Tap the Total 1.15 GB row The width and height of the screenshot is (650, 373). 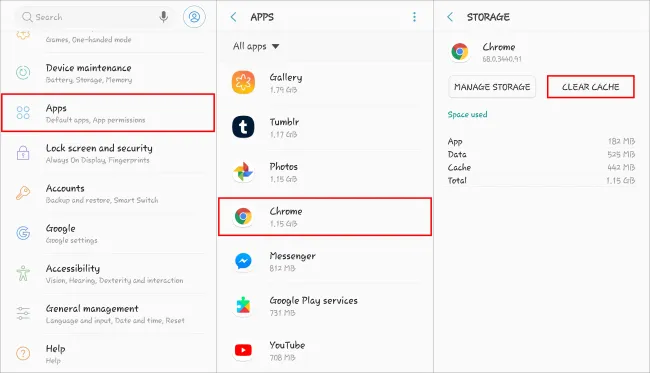[541, 180]
